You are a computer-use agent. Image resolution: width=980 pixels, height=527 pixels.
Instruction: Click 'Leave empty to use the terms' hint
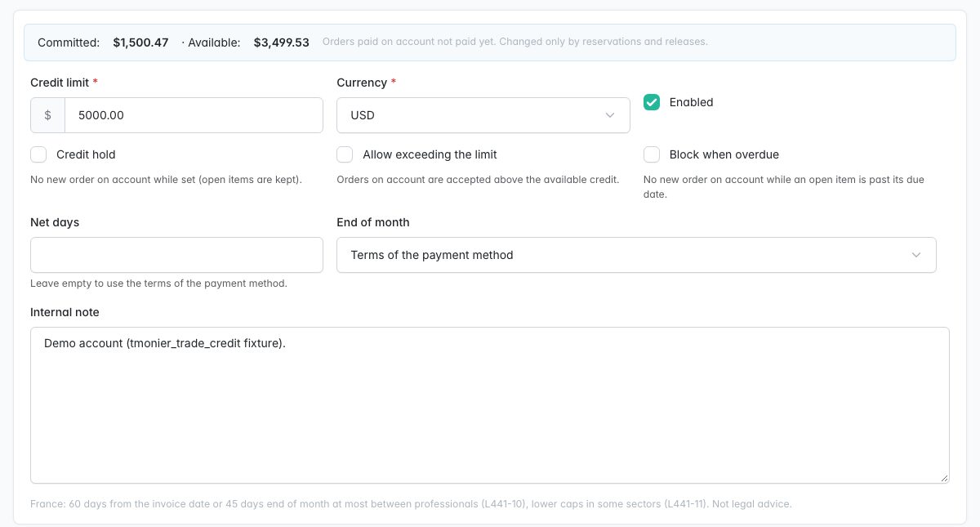point(158,284)
